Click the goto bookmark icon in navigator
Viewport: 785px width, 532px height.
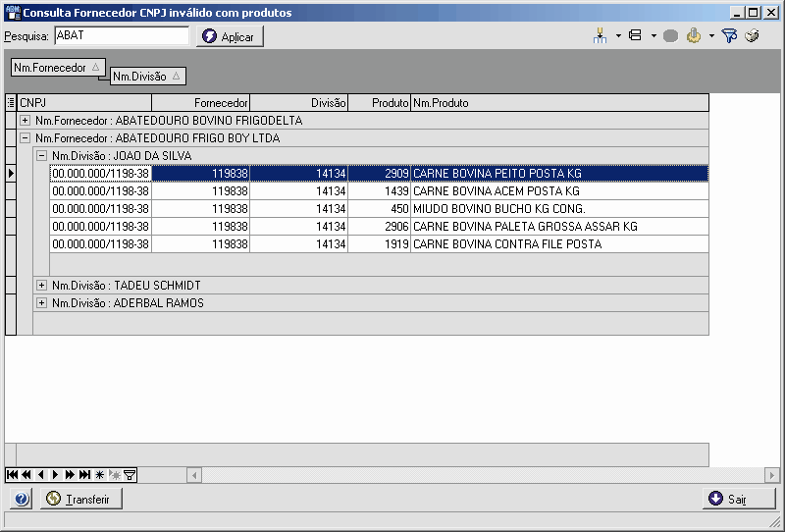[115, 474]
